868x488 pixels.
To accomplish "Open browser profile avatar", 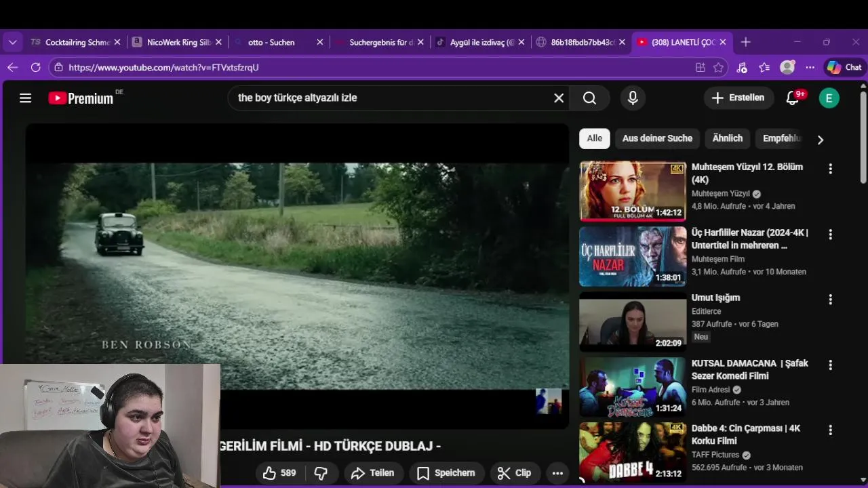I will 787,67.
